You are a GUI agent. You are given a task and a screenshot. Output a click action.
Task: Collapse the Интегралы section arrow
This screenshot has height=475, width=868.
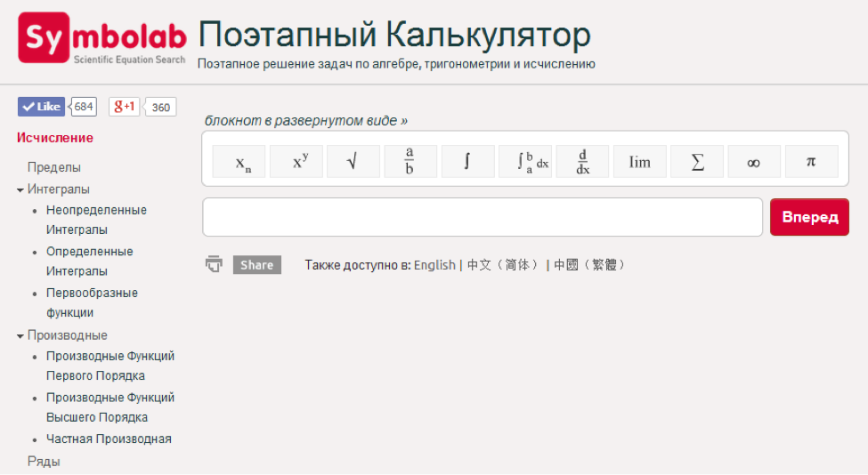click(x=20, y=190)
